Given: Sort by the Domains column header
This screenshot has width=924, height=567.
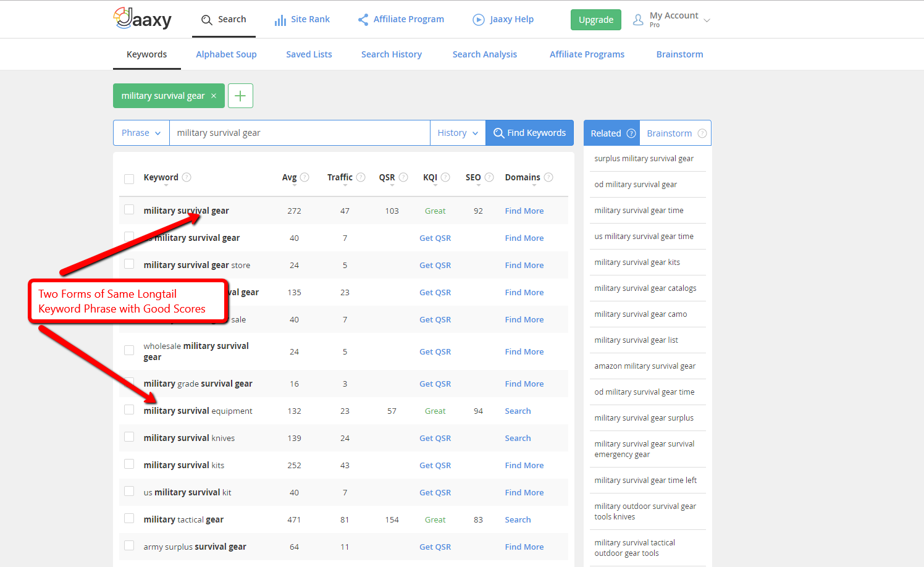Looking at the screenshot, I should tap(523, 178).
